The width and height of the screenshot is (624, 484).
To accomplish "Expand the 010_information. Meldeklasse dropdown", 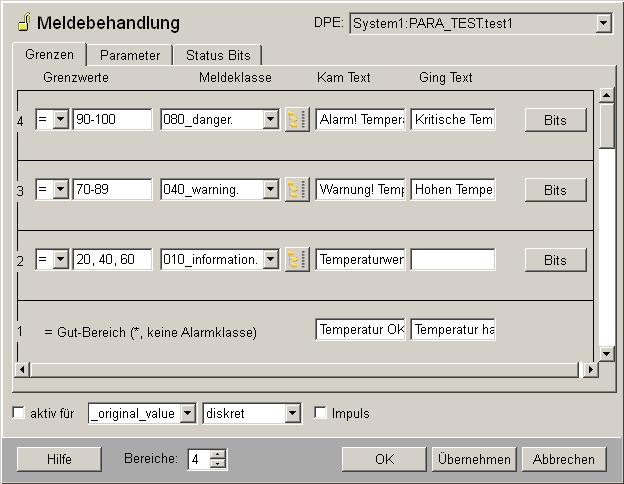I will pos(270,259).
